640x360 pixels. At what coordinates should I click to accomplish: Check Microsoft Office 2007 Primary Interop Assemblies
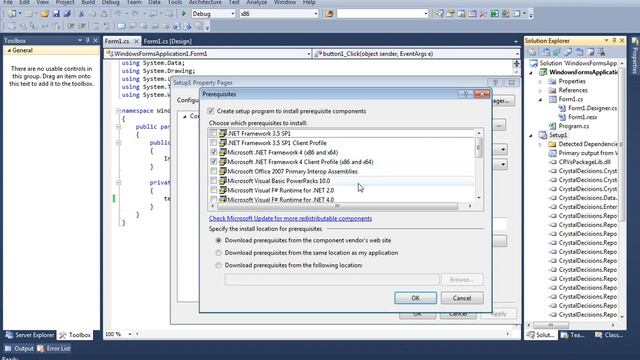[x=213, y=171]
